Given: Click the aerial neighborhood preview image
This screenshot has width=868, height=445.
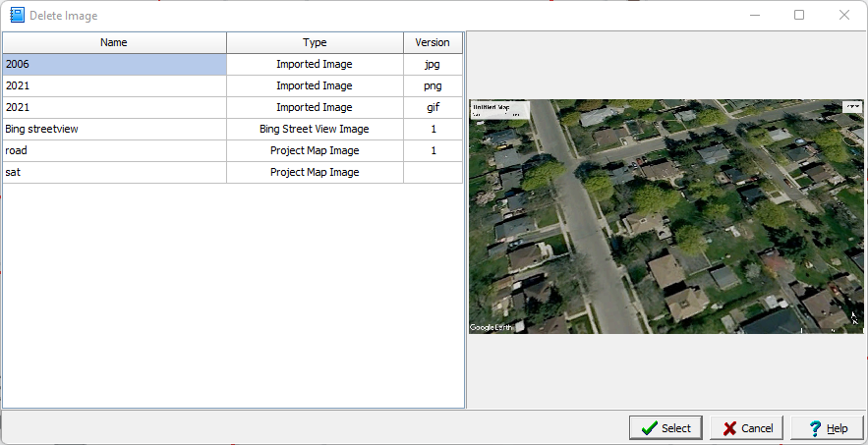Looking at the screenshot, I should click(x=666, y=216).
